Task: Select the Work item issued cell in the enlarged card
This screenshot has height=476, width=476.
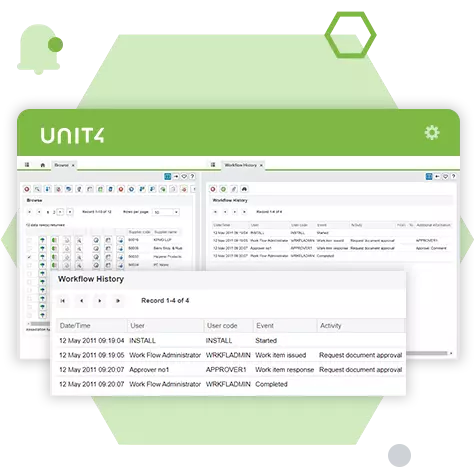Action: point(280,355)
